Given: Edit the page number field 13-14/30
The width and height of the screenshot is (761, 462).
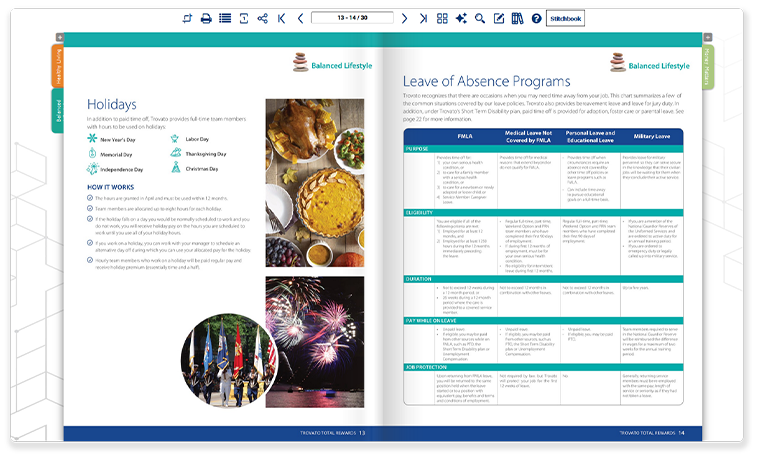Looking at the screenshot, I should [352, 18].
